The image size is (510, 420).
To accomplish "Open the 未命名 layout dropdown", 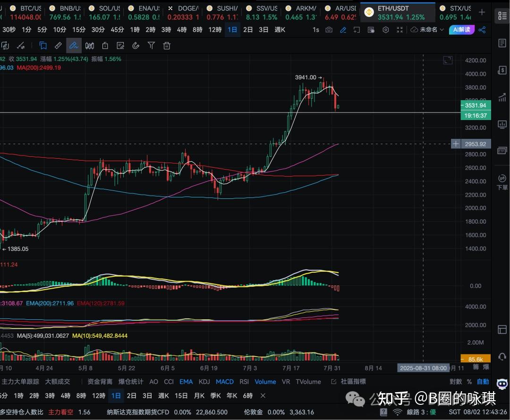I will pos(427,30).
